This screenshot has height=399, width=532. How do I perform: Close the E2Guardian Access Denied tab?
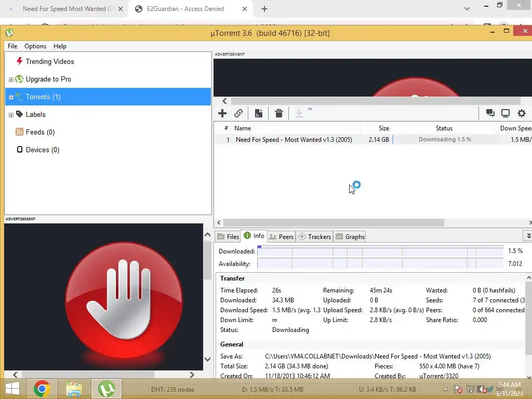pyautogui.click(x=245, y=9)
